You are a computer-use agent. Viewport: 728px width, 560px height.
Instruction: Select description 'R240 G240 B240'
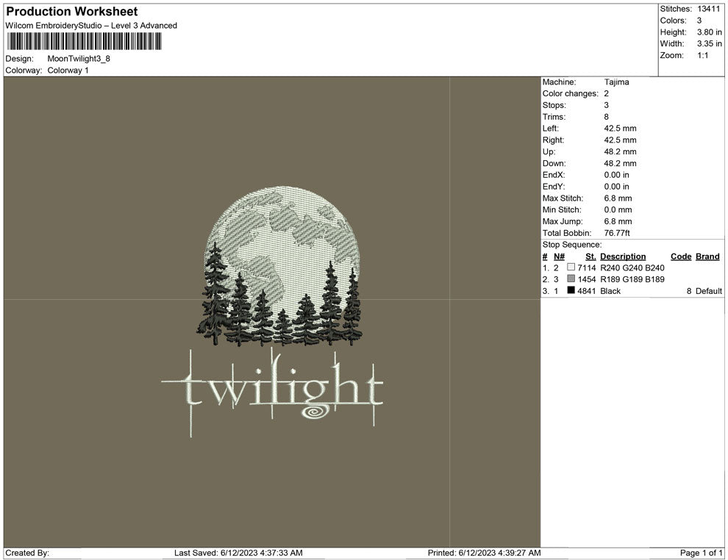632,268
